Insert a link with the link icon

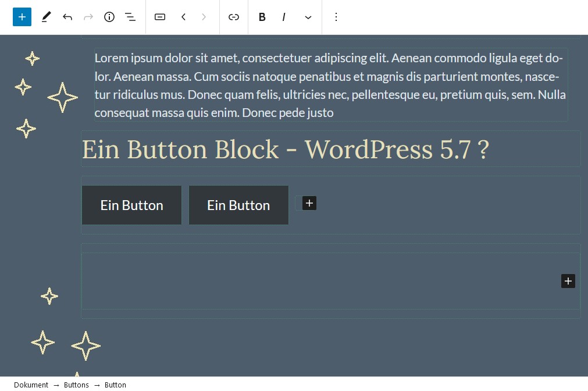[x=234, y=17]
